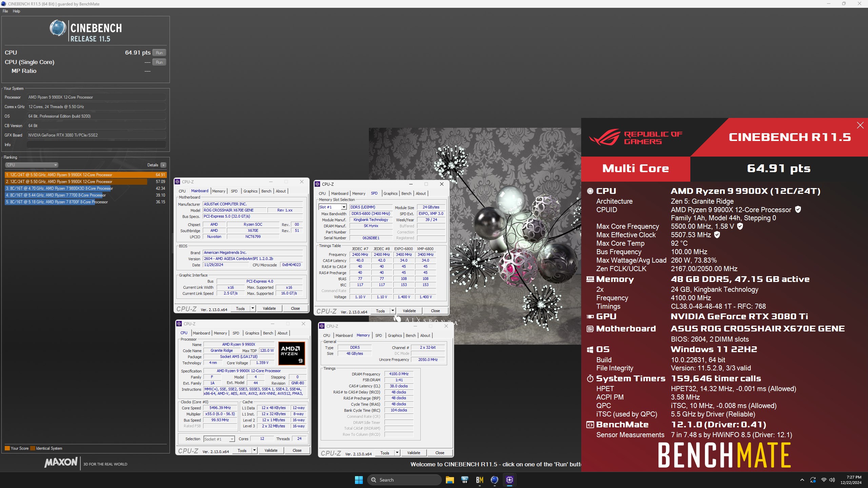Click Close in CPU-Z Memory window

(440, 453)
